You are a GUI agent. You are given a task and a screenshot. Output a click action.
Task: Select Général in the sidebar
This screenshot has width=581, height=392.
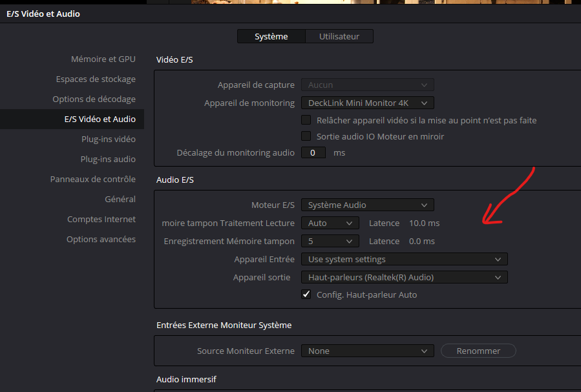coord(120,199)
